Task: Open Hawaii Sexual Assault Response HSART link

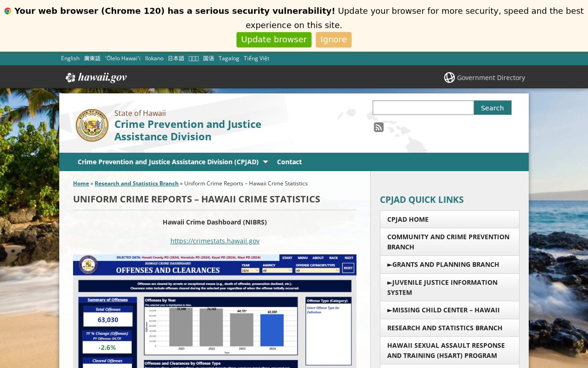Action: pyautogui.click(x=450, y=351)
